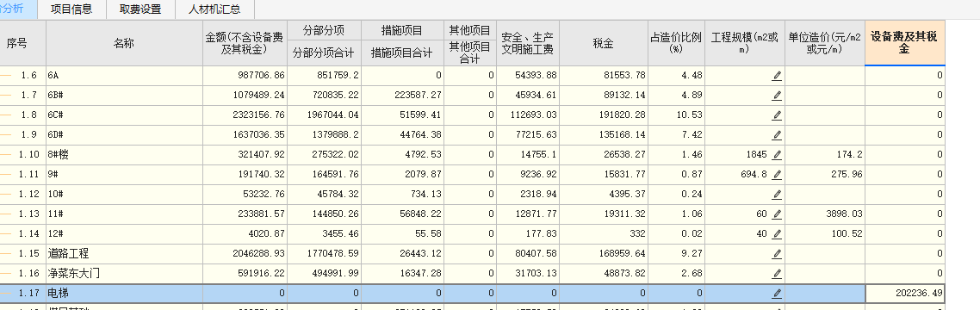Select the 净菜东大门 name cell
980x310 pixels.
coord(124,274)
